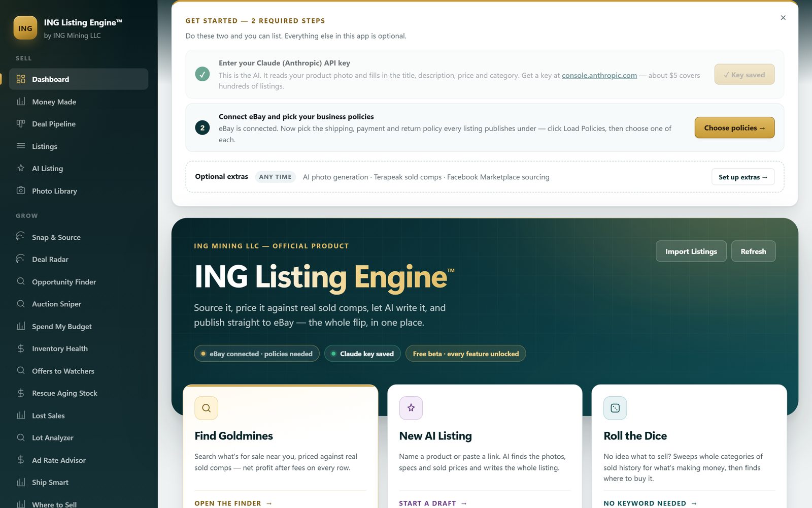Image resolution: width=812 pixels, height=508 pixels.
Task: Click the Lot Analyzer magnifier icon
Action: coord(21,437)
